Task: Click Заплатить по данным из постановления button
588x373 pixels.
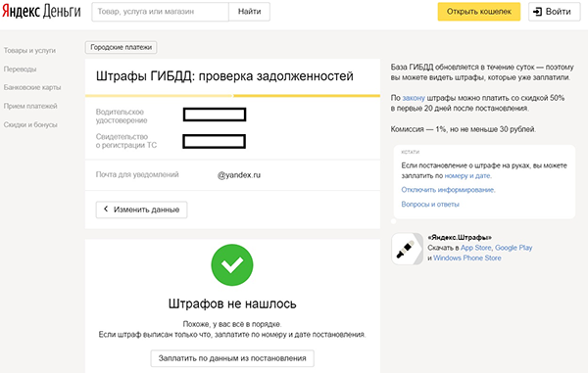Action: click(x=232, y=358)
